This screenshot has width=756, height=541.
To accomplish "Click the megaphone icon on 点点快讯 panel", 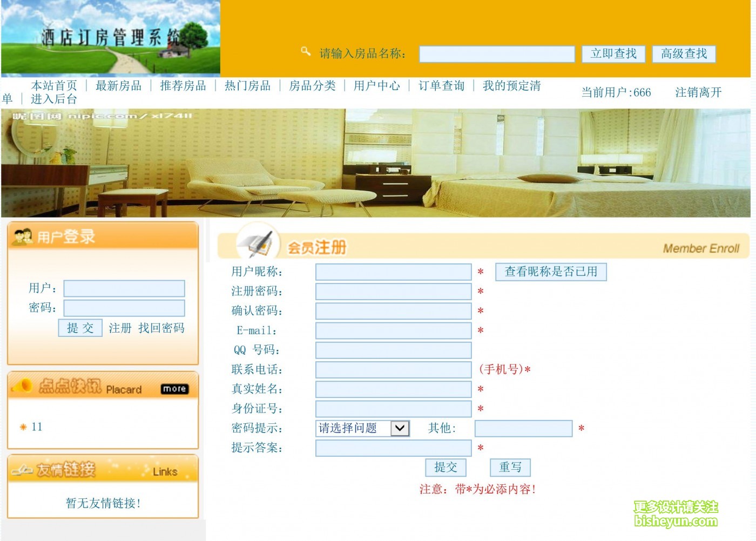I will (23, 384).
